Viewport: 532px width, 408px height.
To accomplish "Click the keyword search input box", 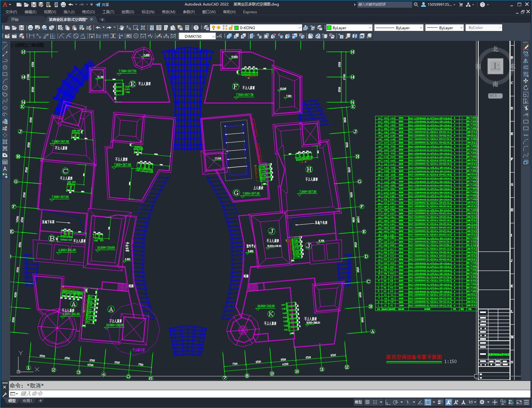I will [x=384, y=4].
